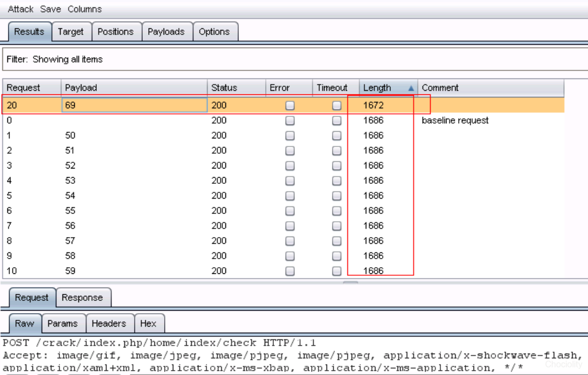
Task: Toggle Error checkbox for payload 50 row
Action: point(290,135)
